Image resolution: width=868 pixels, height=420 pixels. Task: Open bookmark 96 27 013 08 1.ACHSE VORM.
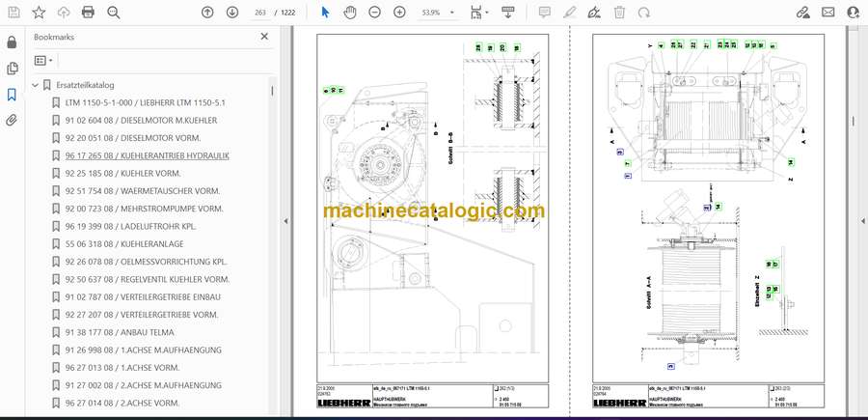point(122,367)
